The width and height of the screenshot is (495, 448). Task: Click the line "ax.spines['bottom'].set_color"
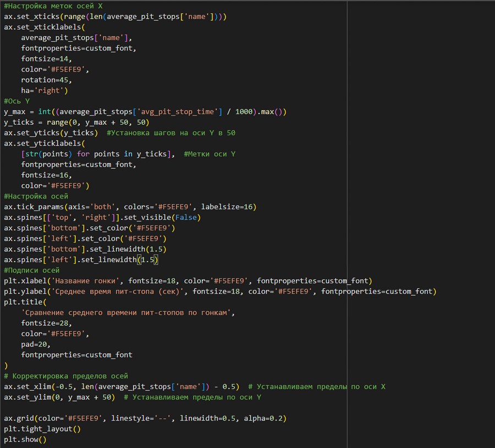[x=89, y=228]
